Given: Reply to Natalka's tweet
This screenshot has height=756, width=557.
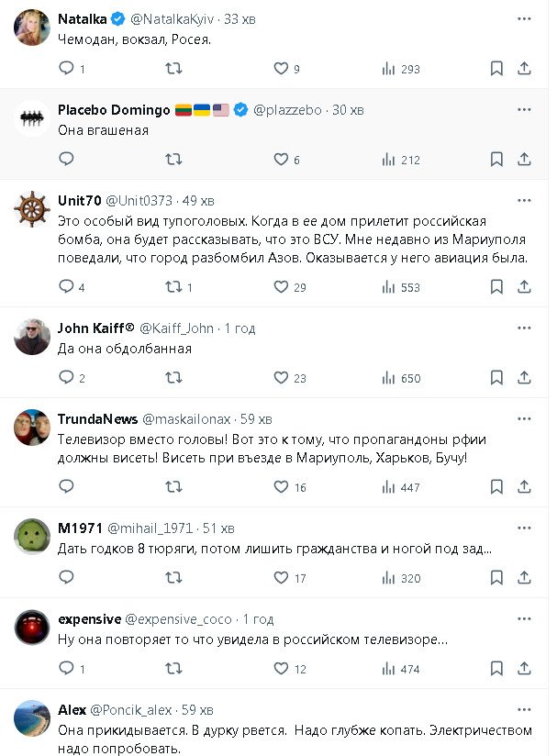Looking at the screenshot, I should (x=66, y=69).
